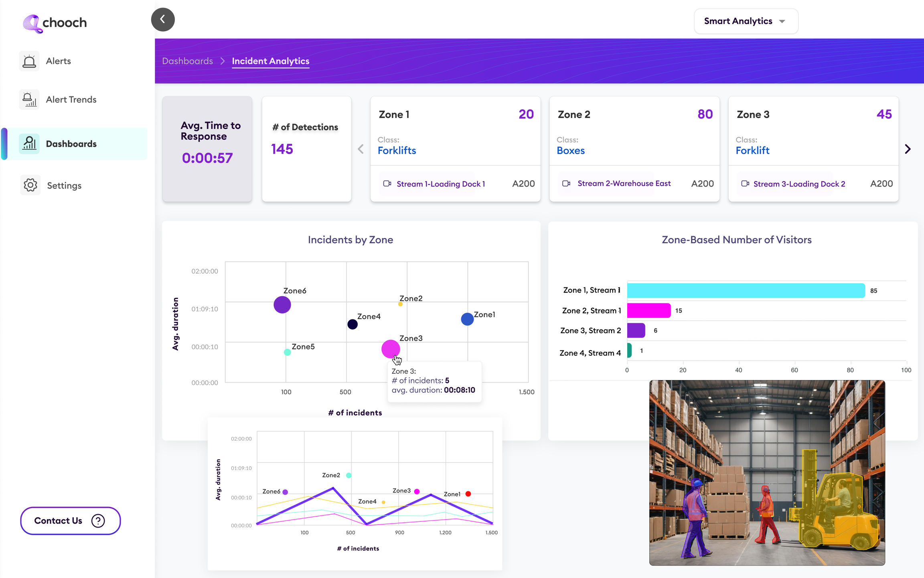Click the Zone6 purple bubble in scatter chart

282,305
